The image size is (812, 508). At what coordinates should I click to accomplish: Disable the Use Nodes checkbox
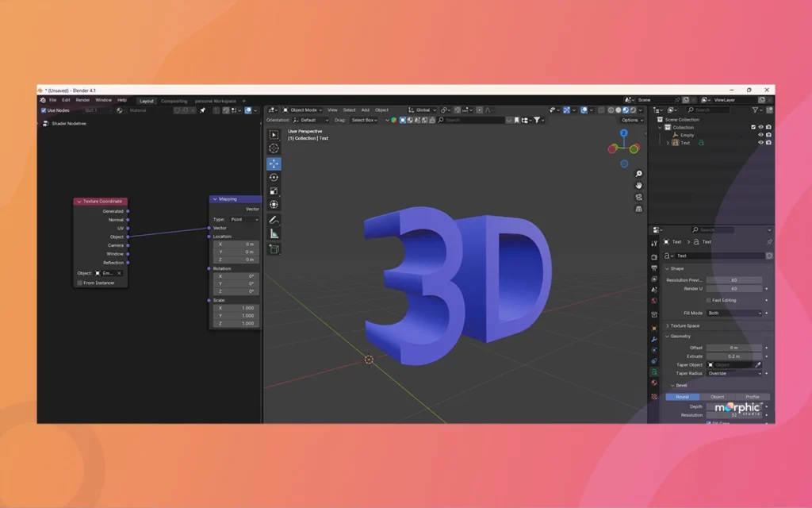44,110
